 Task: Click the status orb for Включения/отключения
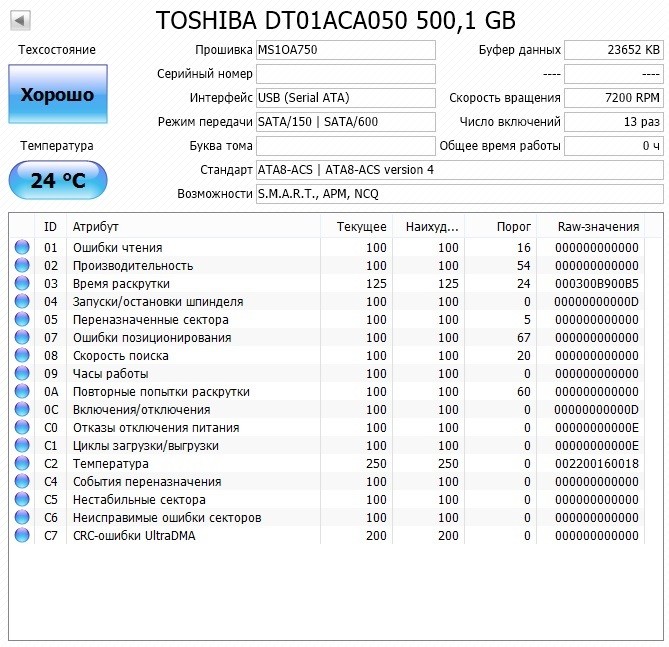pyautogui.click(x=22, y=409)
